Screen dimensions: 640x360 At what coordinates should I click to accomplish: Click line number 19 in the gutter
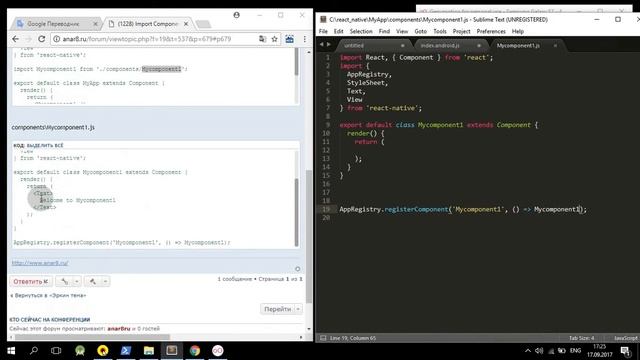click(x=326, y=209)
